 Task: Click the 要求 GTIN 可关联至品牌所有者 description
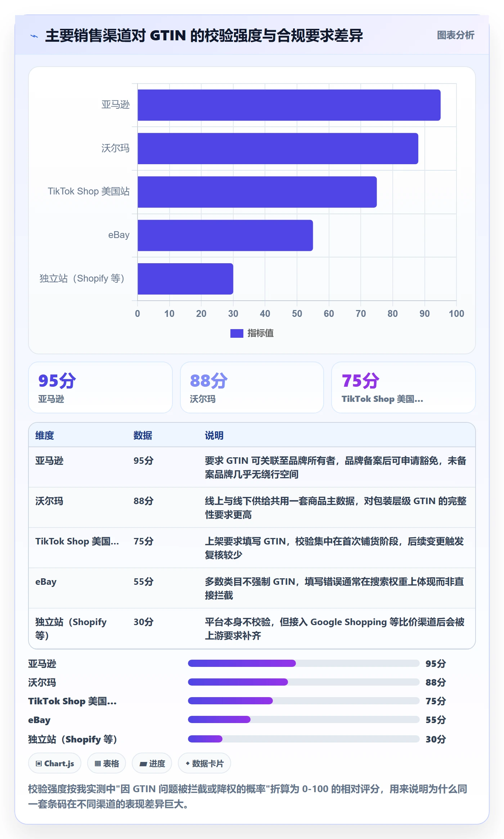tap(336, 467)
